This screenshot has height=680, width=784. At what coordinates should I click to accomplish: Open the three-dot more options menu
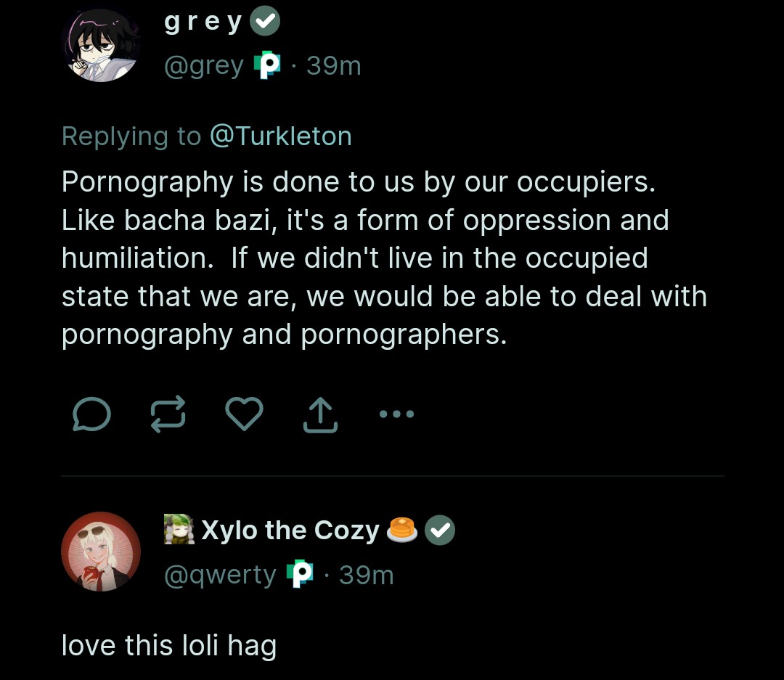pos(396,414)
